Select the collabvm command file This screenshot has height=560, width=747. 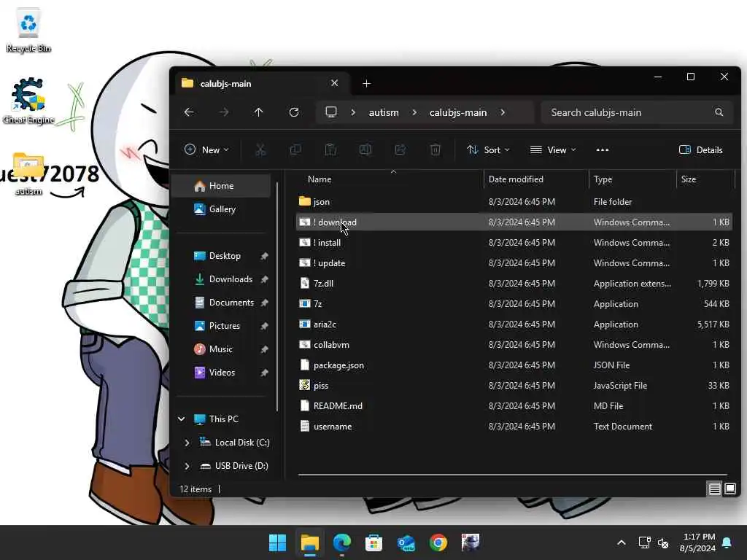click(514, 345)
